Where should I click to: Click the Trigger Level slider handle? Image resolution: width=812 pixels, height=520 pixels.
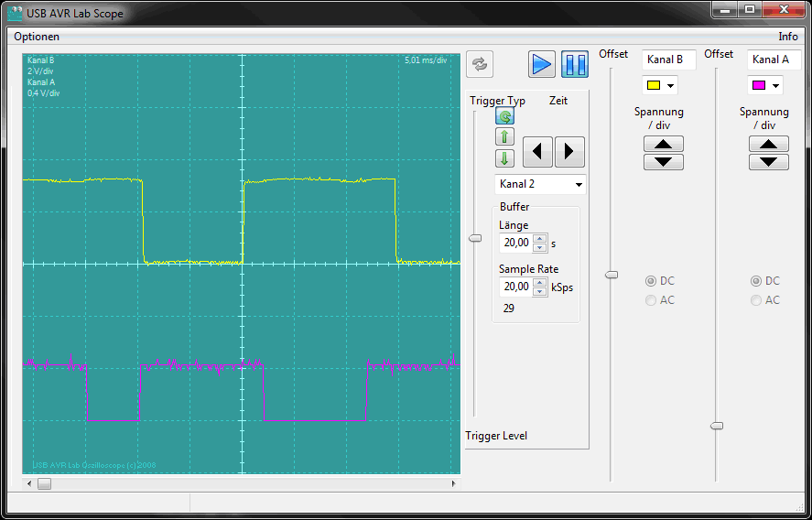[475, 238]
